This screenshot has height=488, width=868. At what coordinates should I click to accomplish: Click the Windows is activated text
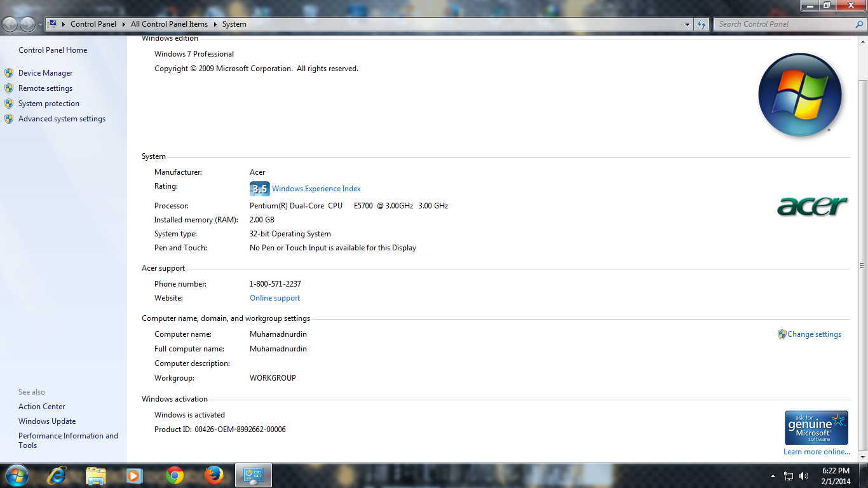click(x=189, y=415)
